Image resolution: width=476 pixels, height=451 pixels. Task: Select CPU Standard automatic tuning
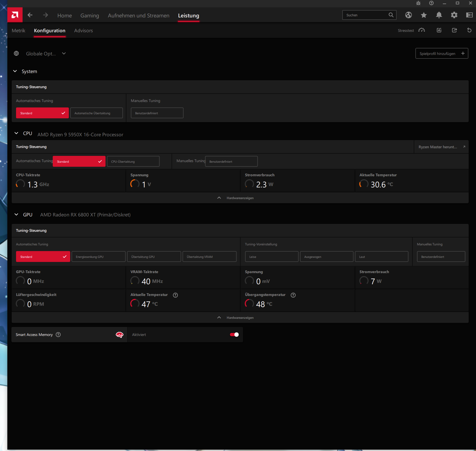[x=79, y=161]
